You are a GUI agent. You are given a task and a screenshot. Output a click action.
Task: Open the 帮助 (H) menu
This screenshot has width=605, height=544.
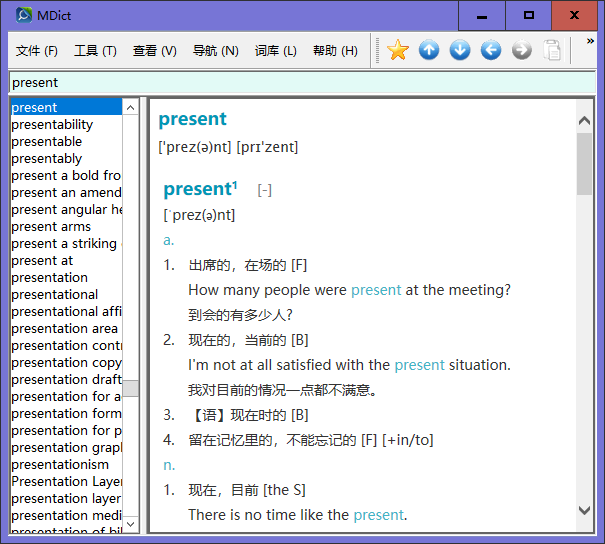[x=335, y=51]
